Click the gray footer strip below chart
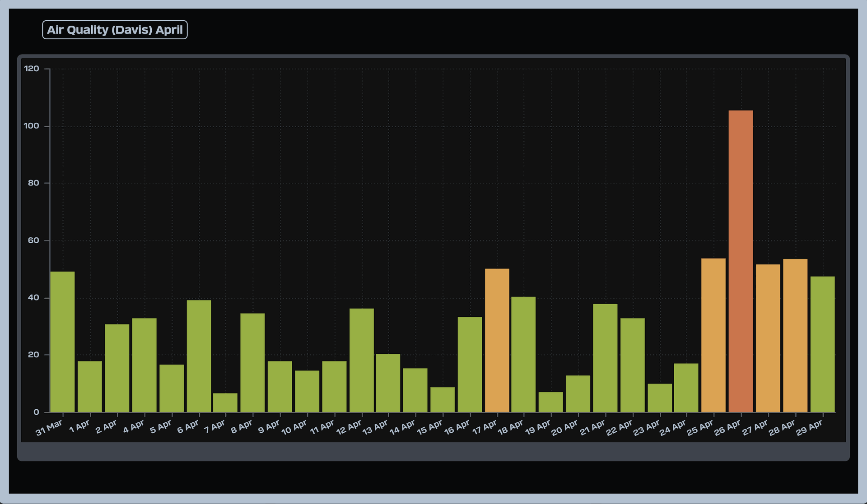 pyautogui.click(x=433, y=452)
